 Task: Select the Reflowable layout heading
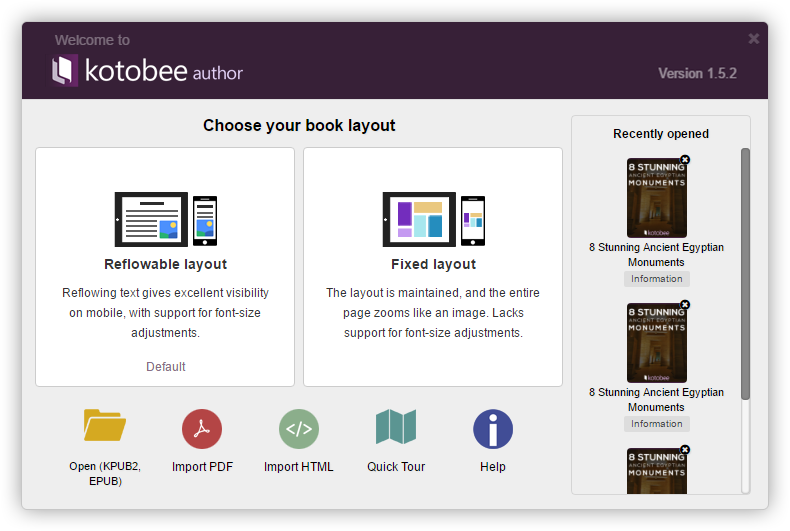(x=166, y=264)
